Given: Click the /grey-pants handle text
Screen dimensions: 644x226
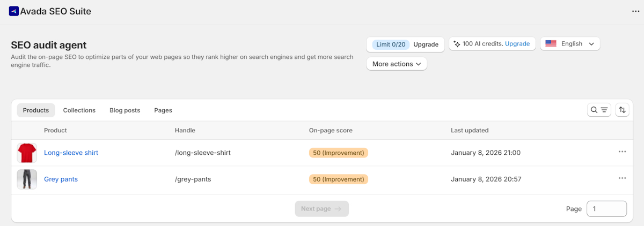Looking at the screenshot, I should pyautogui.click(x=193, y=179).
